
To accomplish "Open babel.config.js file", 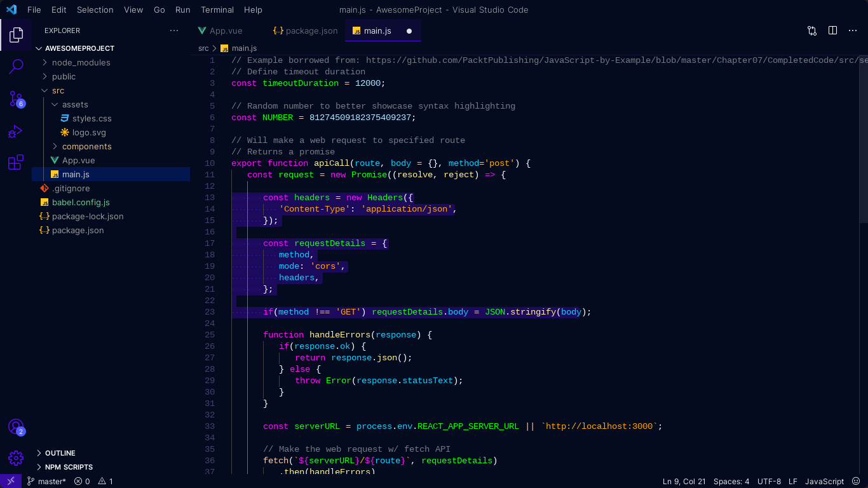I will (x=111, y=202).
